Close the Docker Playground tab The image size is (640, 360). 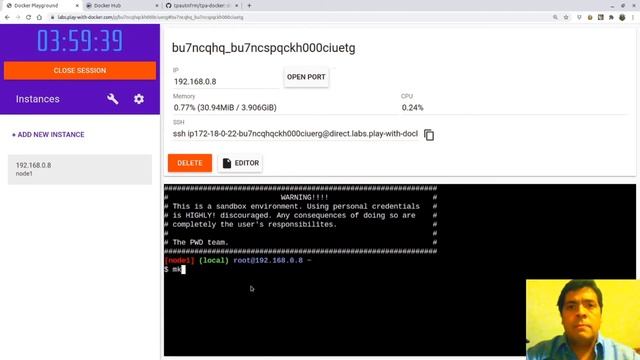pyautogui.click(x=77, y=6)
